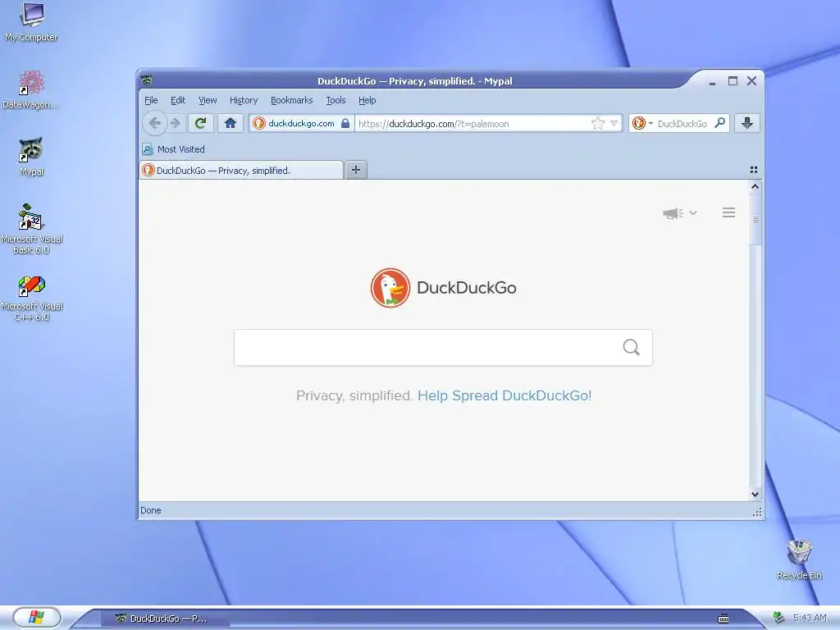Reload the page with the green refresh icon
The height and width of the screenshot is (630, 840).
(201, 123)
